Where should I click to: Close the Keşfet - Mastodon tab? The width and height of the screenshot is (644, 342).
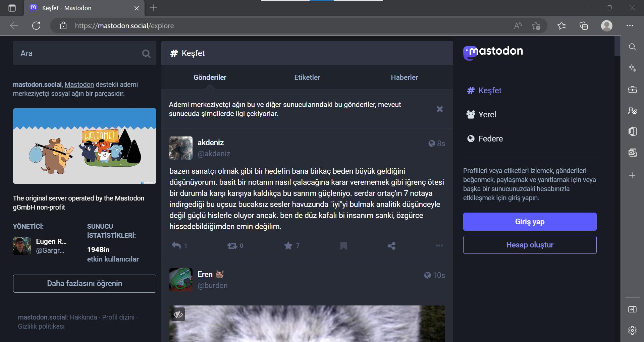(x=137, y=8)
